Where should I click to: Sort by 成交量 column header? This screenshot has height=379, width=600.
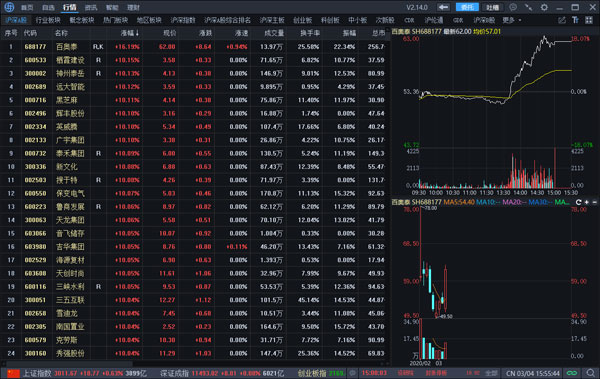[x=274, y=33]
